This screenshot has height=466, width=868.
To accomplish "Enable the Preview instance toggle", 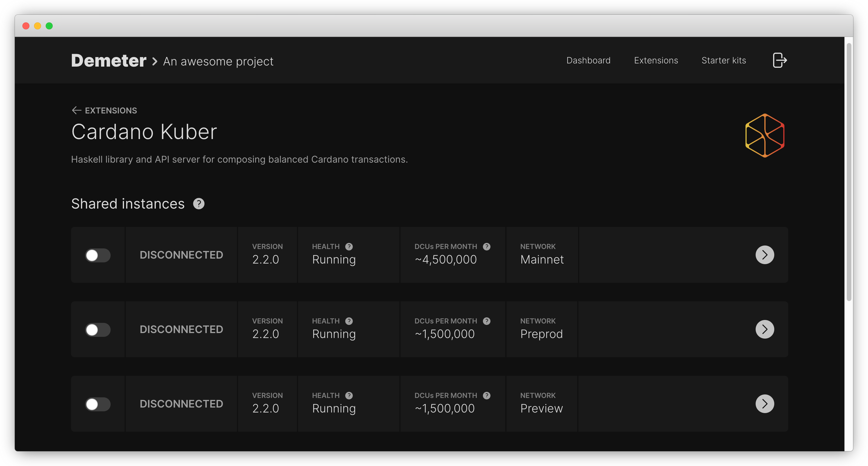I will tap(98, 404).
